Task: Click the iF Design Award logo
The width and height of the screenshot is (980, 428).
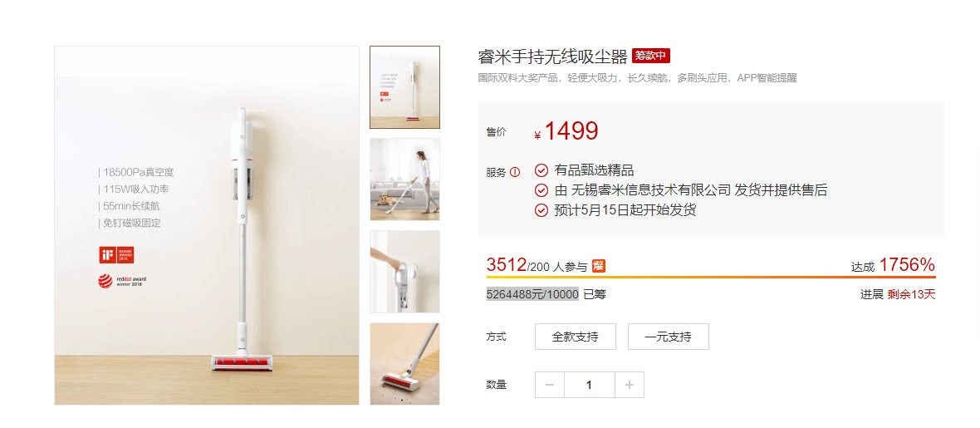Action: coord(116,254)
